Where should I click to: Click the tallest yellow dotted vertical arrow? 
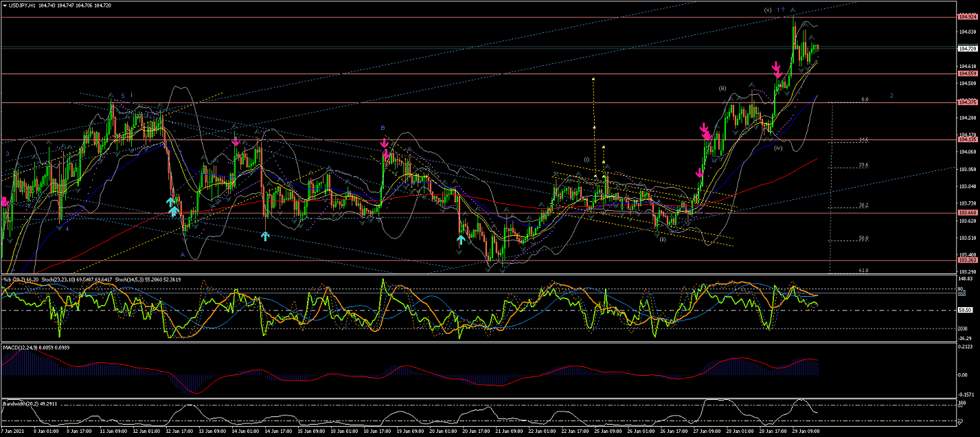click(593, 127)
